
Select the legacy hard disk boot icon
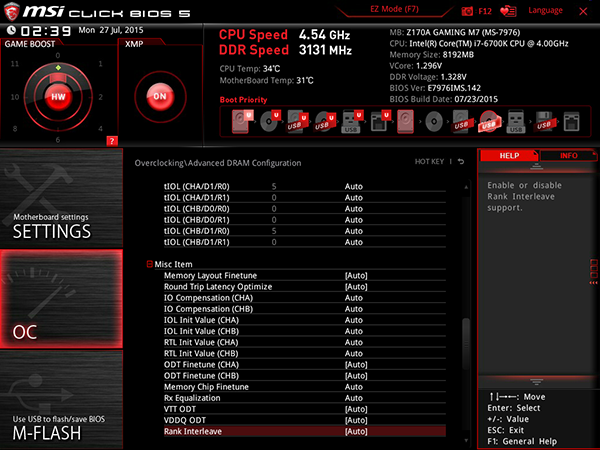(x=406, y=122)
